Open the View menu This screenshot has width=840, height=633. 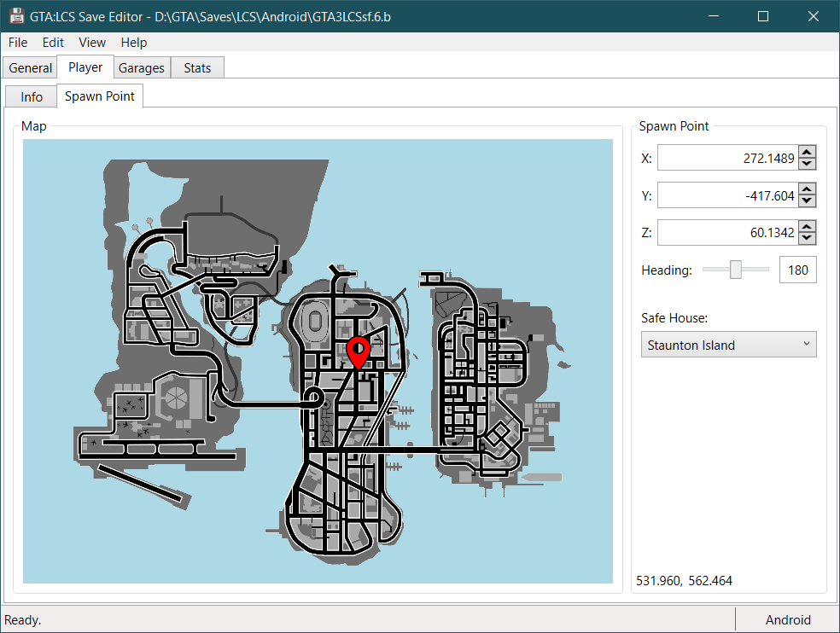pos(92,43)
